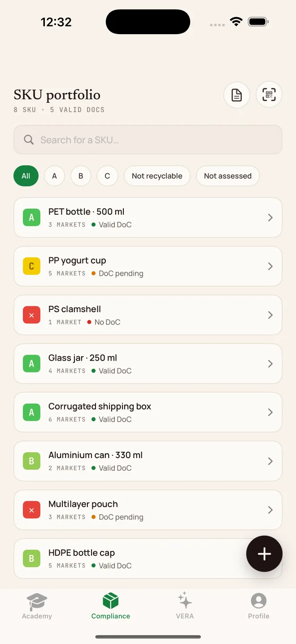Expand Multilayer pouch chevron
The image size is (296, 644).
[x=270, y=510]
